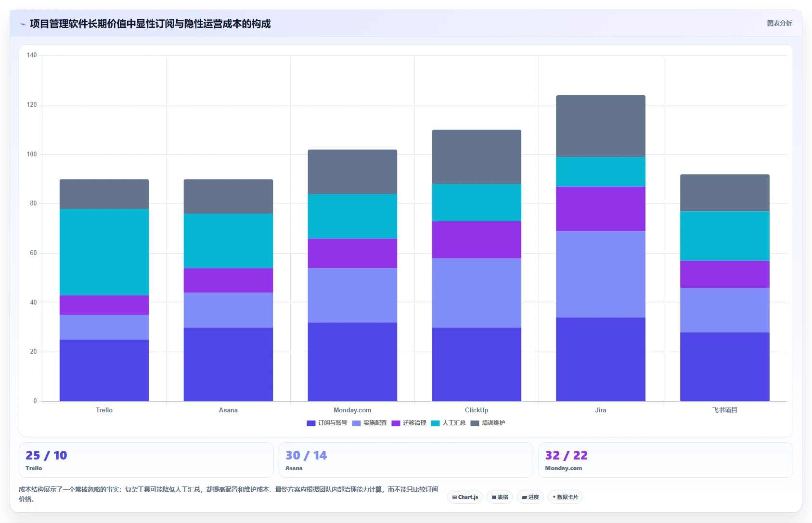Screen dimensions: 812x523
Task: Click the Jira x-axis label
Action: (601, 410)
